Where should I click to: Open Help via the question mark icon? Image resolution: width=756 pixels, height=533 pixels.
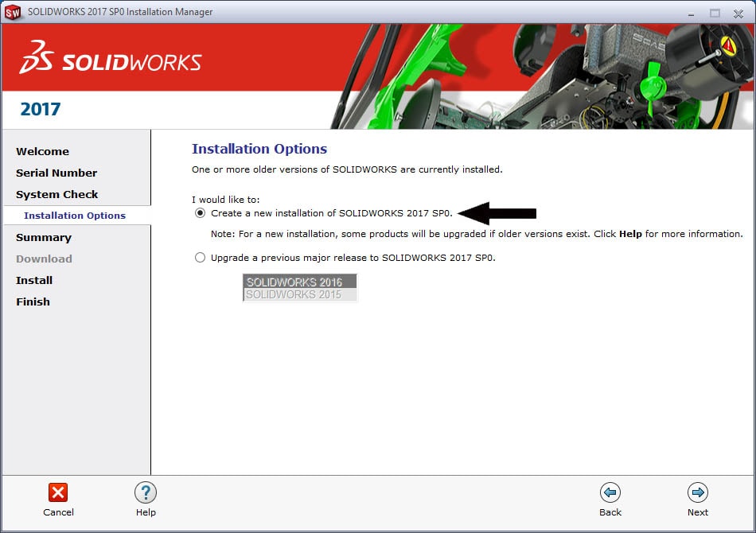(x=146, y=492)
